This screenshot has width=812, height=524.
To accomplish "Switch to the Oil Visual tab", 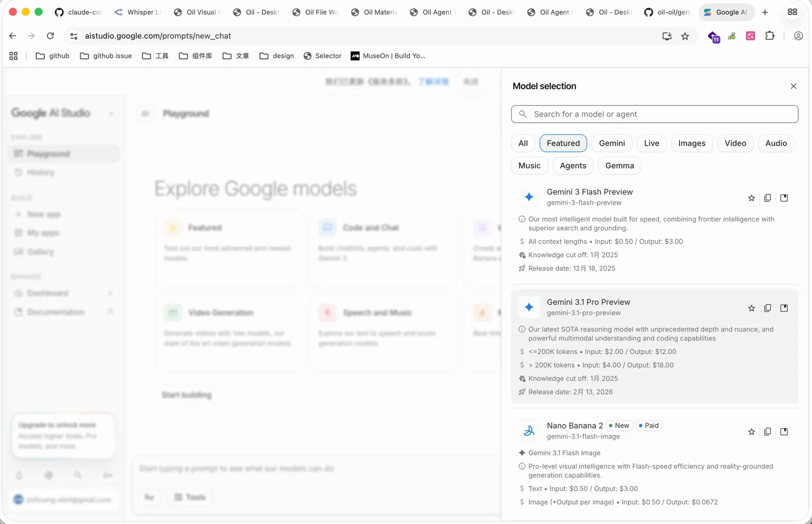I will tap(197, 12).
